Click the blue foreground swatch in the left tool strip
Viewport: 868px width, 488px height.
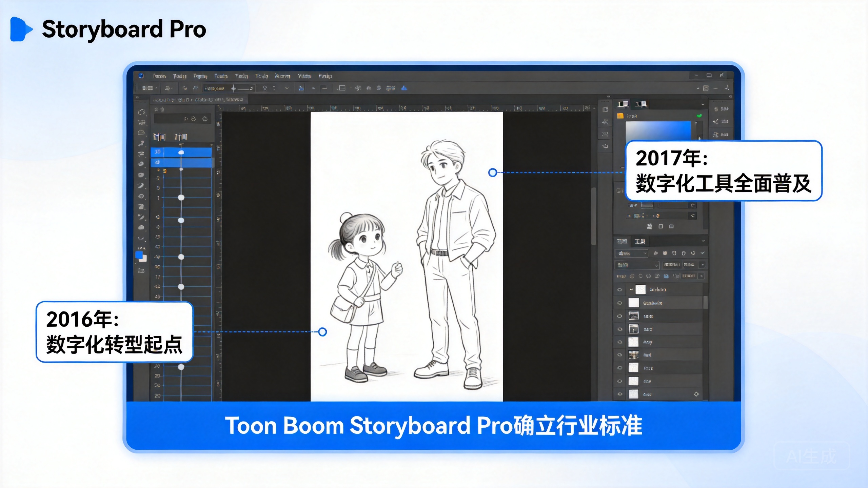pyautogui.click(x=139, y=255)
